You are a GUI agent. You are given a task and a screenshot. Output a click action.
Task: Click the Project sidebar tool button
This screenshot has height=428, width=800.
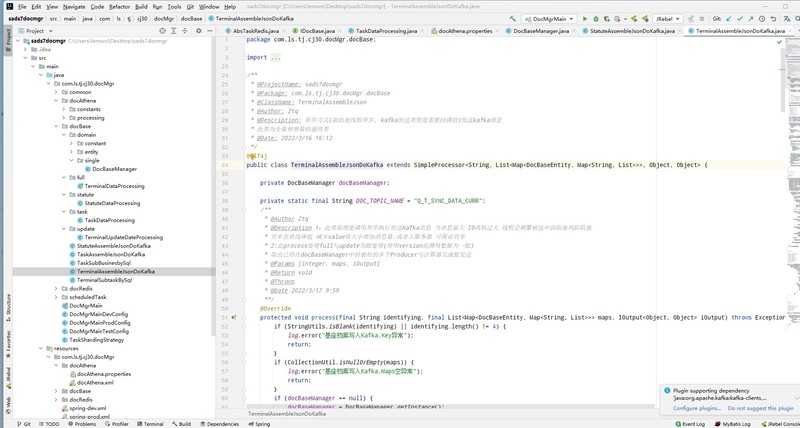point(8,41)
